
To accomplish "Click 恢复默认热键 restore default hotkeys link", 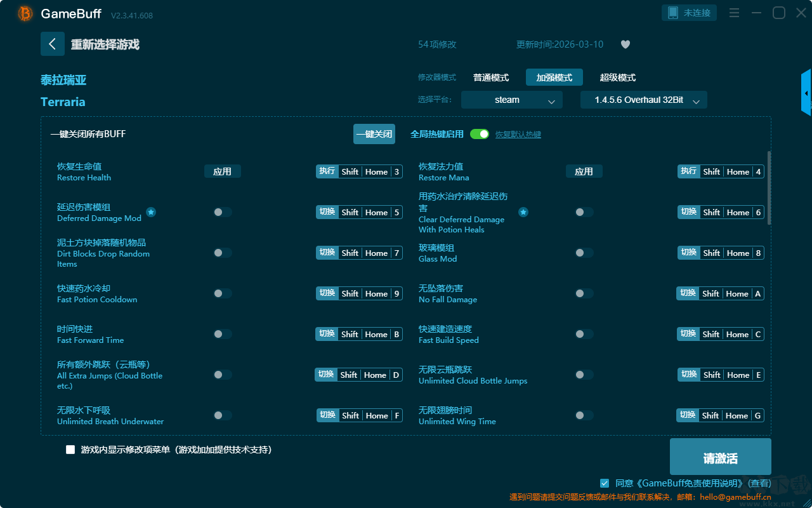I will [x=518, y=135].
